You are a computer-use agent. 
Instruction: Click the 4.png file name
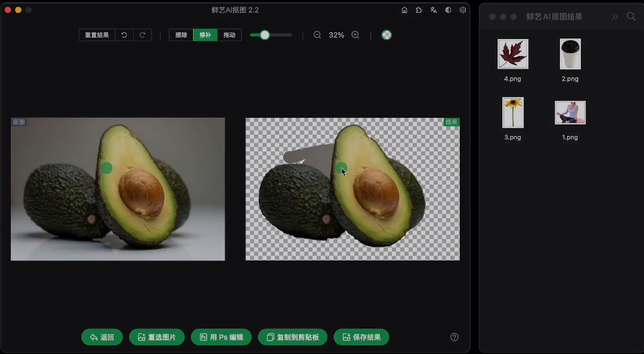(x=512, y=79)
